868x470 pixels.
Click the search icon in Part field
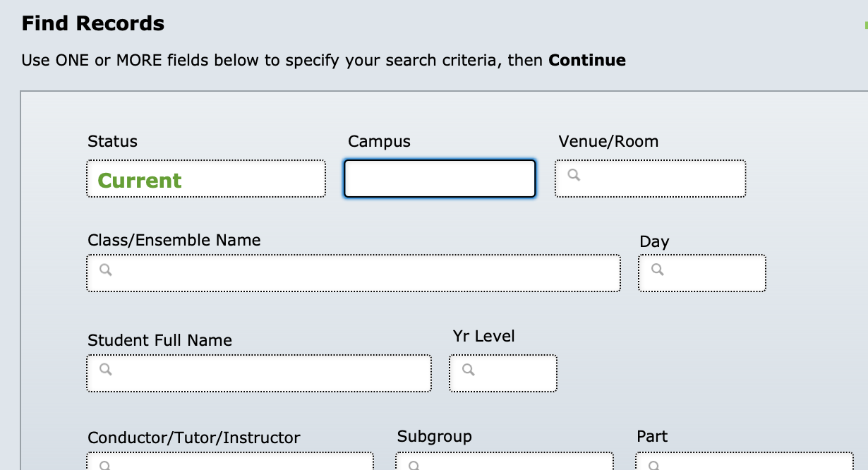pos(654,465)
